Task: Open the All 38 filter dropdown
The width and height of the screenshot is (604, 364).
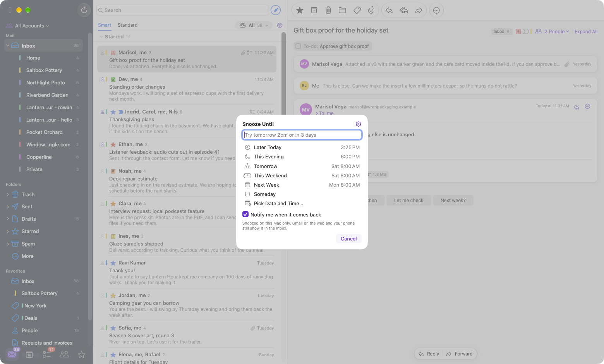Action: pyautogui.click(x=254, y=26)
